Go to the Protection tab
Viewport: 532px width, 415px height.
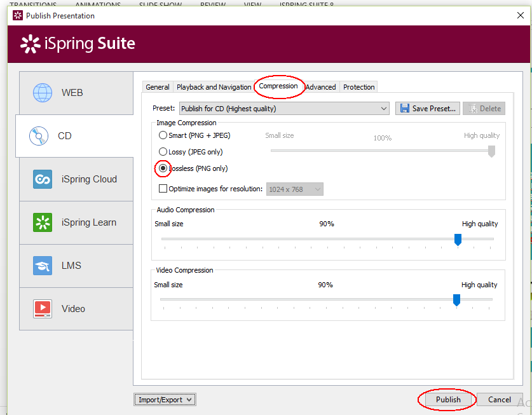click(x=358, y=87)
